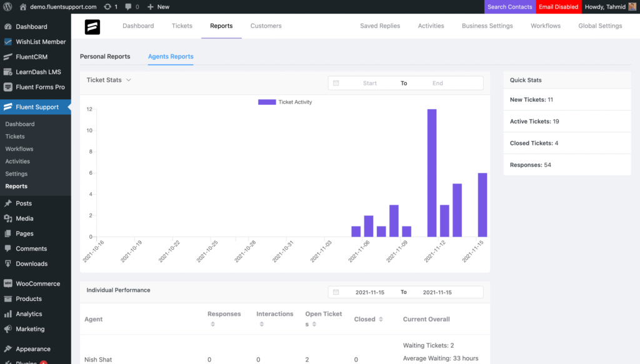
Task: Click the Nish Shat agent name
Action: click(98, 360)
